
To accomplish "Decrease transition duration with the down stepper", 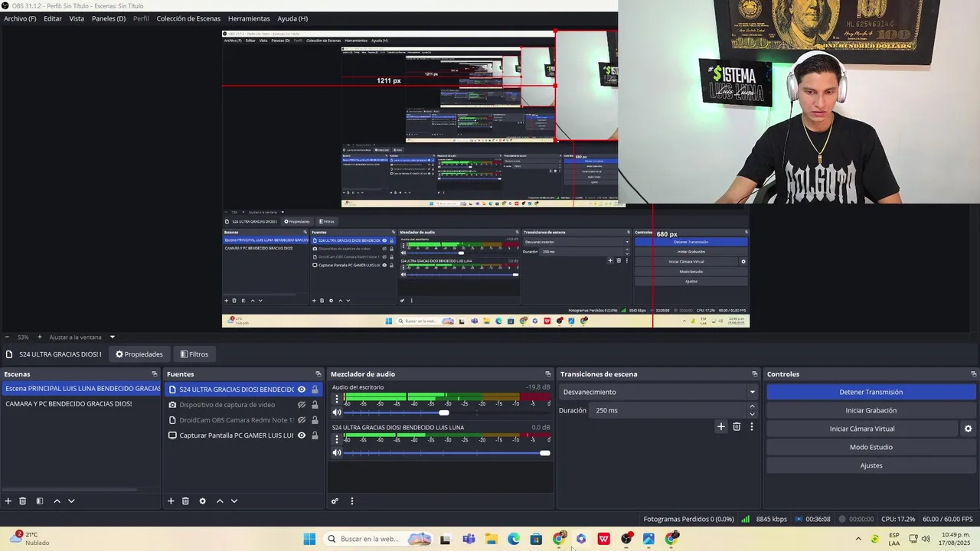I will 752,414.
